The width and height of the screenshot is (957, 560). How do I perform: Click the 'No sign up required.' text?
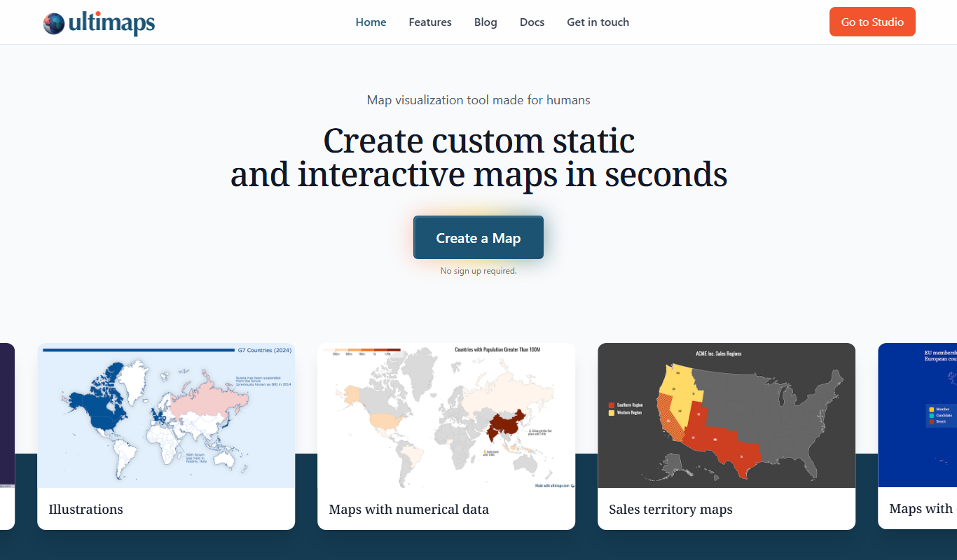tap(478, 270)
